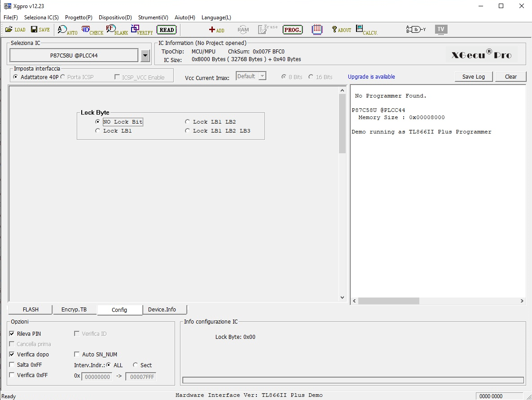Click the Upgrade is available link

point(371,77)
